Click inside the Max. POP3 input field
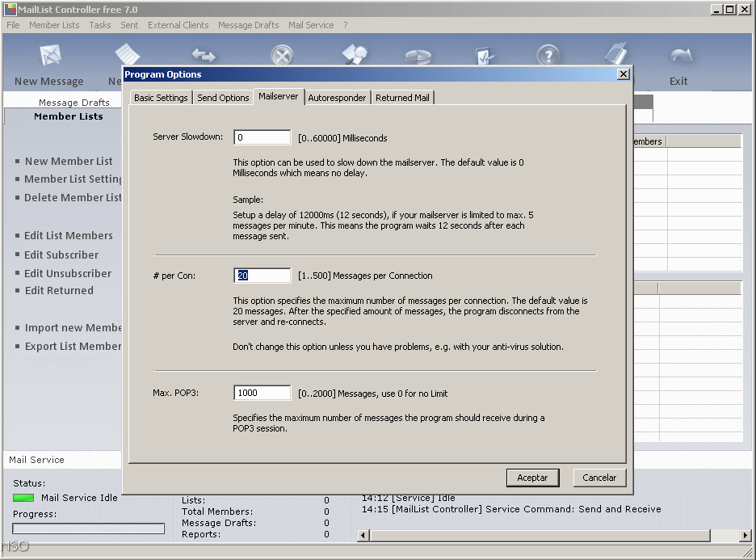This screenshot has width=756, height=560. tap(261, 392)
